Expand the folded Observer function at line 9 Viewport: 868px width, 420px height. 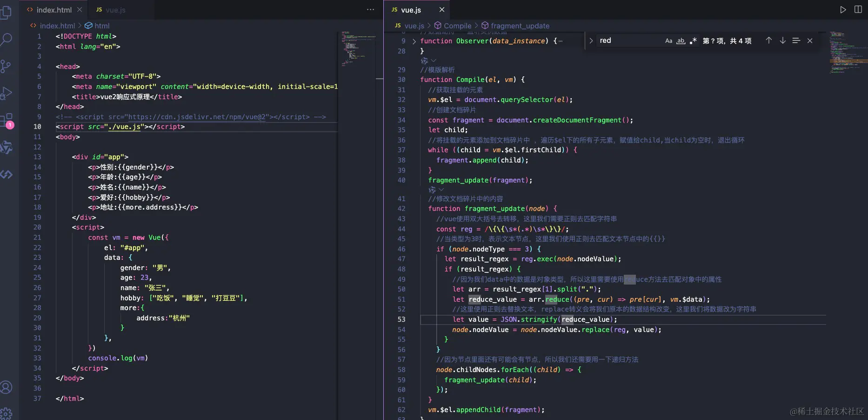tap(414, 41)
